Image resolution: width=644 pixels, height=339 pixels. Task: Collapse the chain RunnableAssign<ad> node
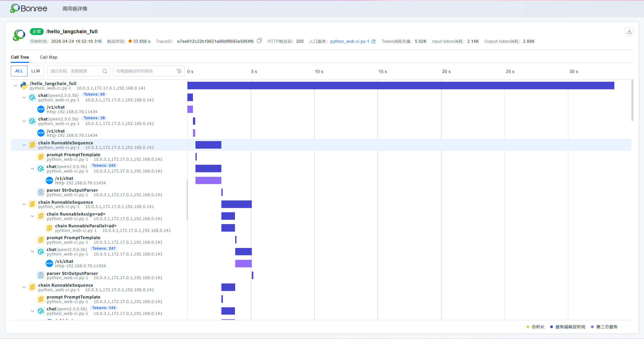pyautogui.click(x=32, y=216)
